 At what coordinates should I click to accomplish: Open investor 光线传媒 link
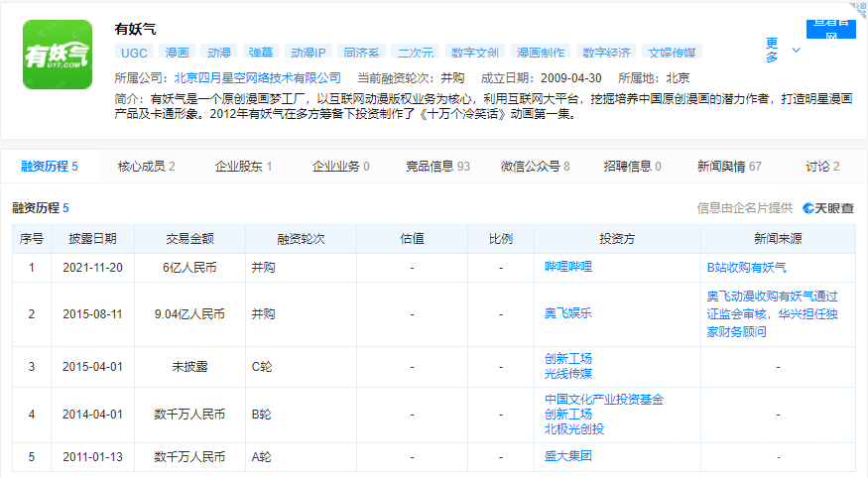tap(568, 374)
